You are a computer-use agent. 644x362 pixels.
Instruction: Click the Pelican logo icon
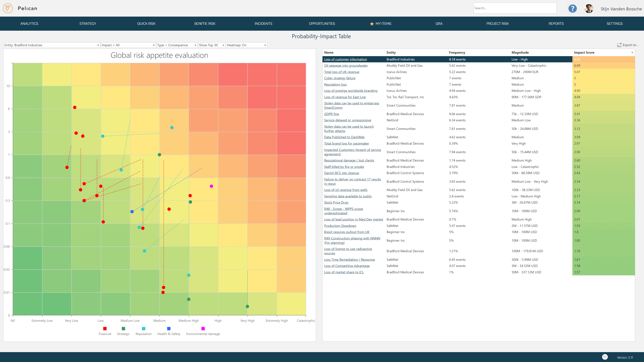pos(8,8)
